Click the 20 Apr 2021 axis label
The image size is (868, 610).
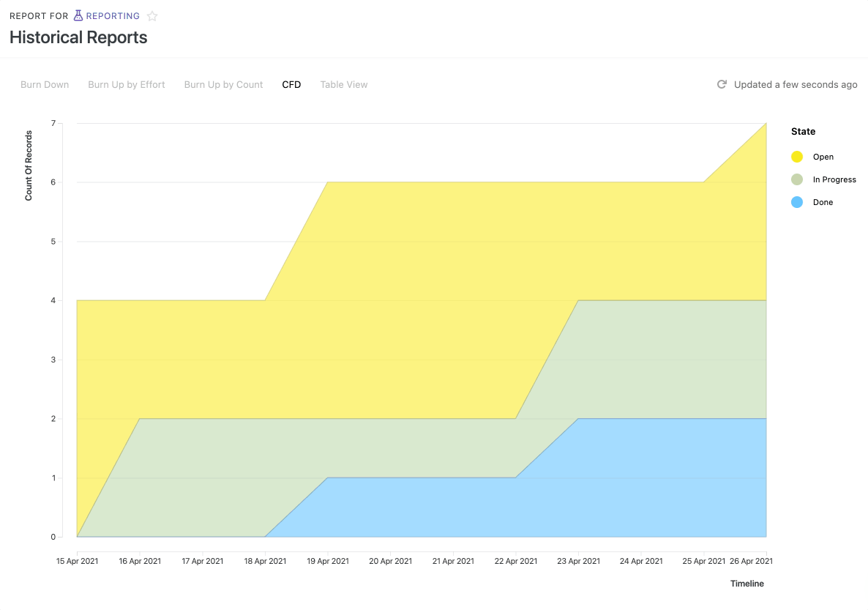390,560
